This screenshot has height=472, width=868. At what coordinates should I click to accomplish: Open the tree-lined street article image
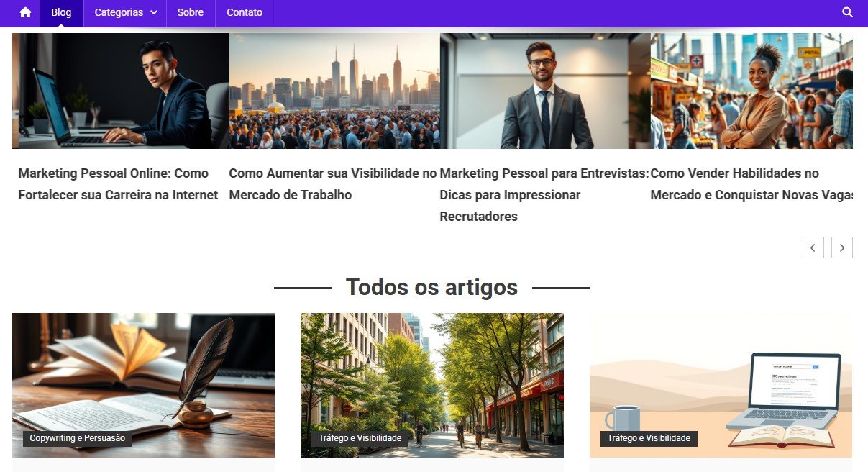[432, 385]
